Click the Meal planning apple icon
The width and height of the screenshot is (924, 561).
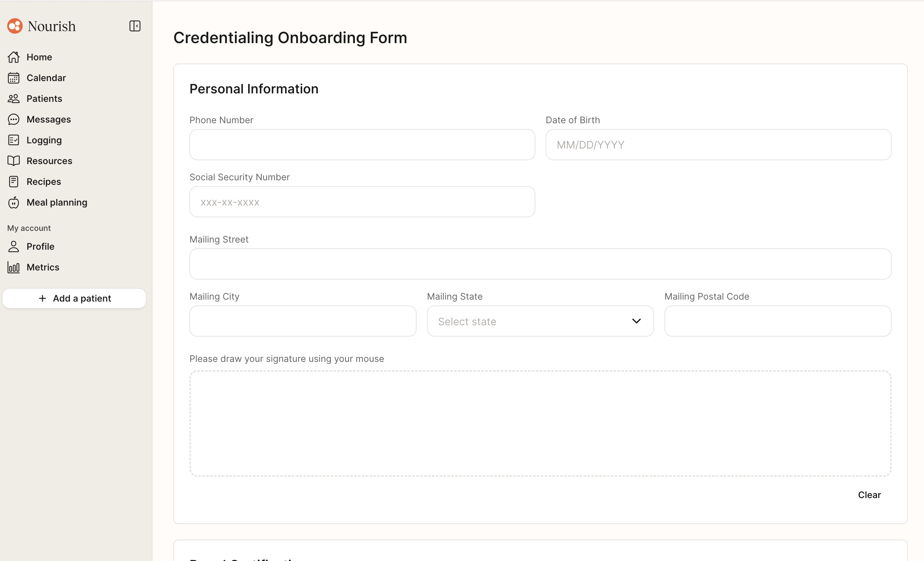coord(14,202)
